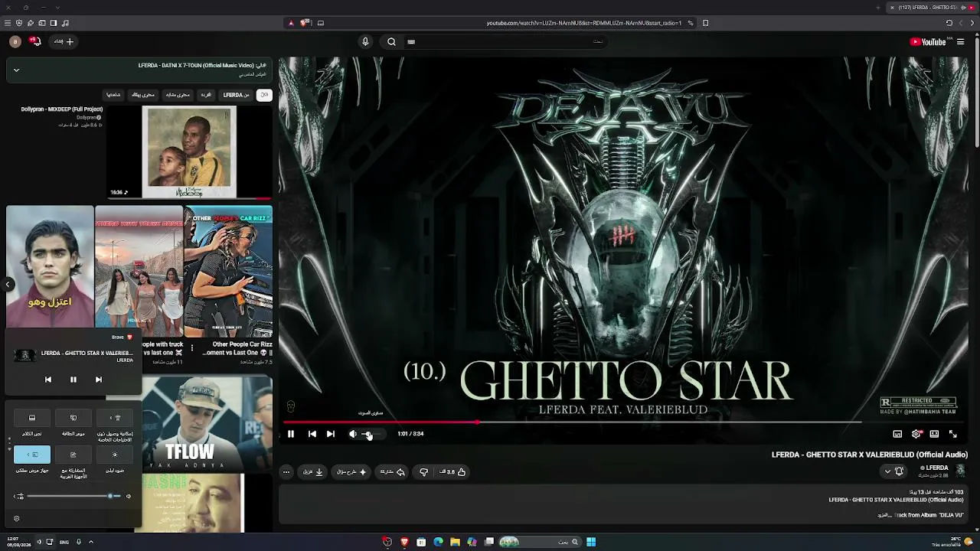Open File Explorer from the taskbar
The height and width of the screenshot is (551, 980).
[455, 542]
